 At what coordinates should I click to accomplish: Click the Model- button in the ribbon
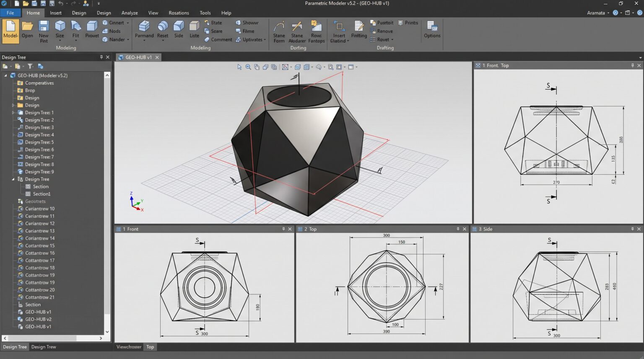[10, 31]
